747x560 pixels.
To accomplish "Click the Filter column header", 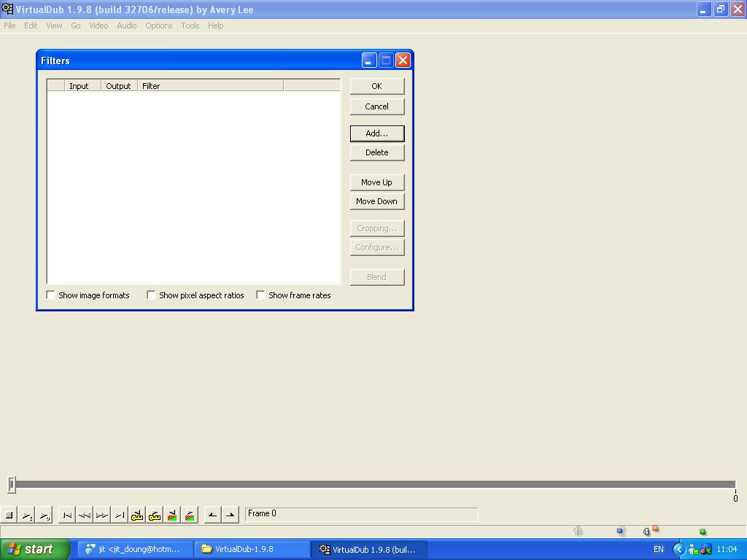I will 211,86.
